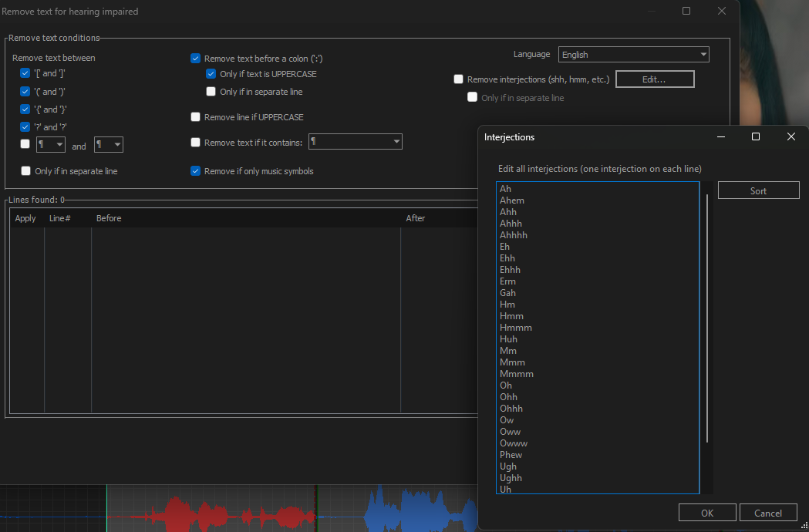Select 'Hmm' in the interjections list
This screenshot has height=532, width=809.
511,315
